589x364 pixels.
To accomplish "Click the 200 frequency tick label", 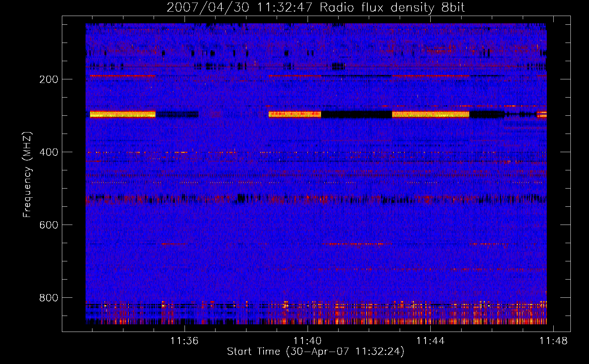I will coord(49,79).
